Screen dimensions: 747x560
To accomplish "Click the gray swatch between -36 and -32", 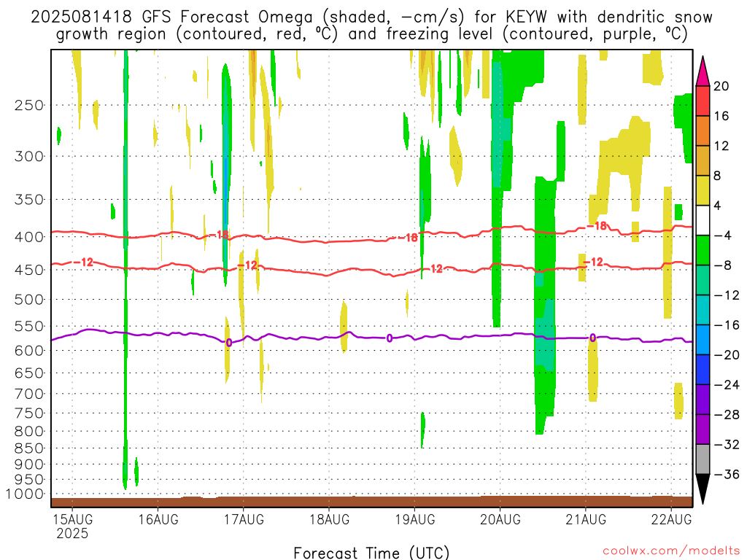I will 703,459.
